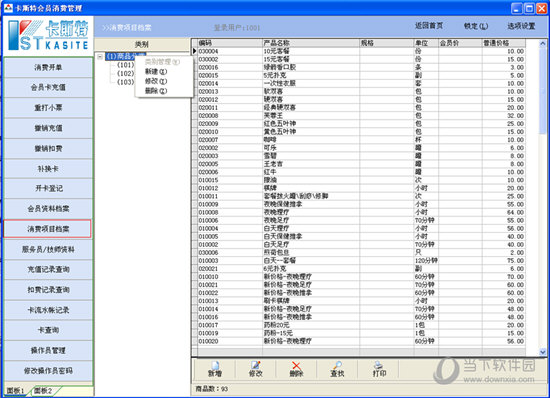Switch to the 面板2 tab
The width and height of the screenshot is (550, 398).
click(x=43, y=390)
